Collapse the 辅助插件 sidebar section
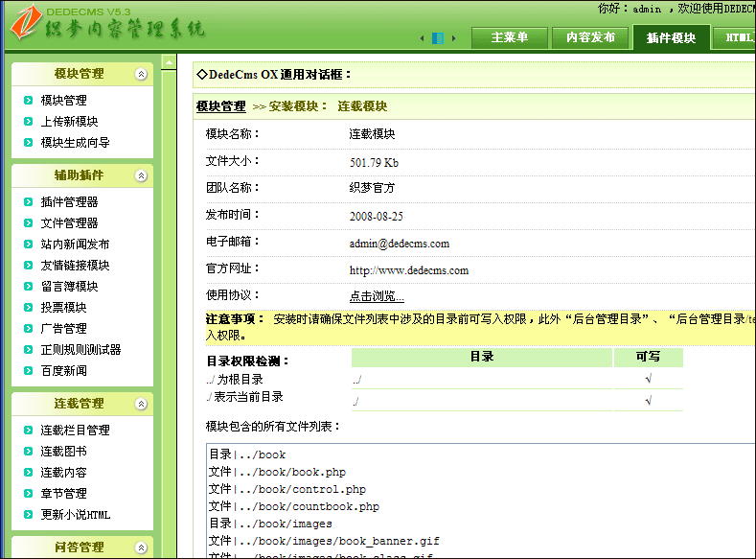The width and height of the screenshot is (756, 559). [142, 175]
